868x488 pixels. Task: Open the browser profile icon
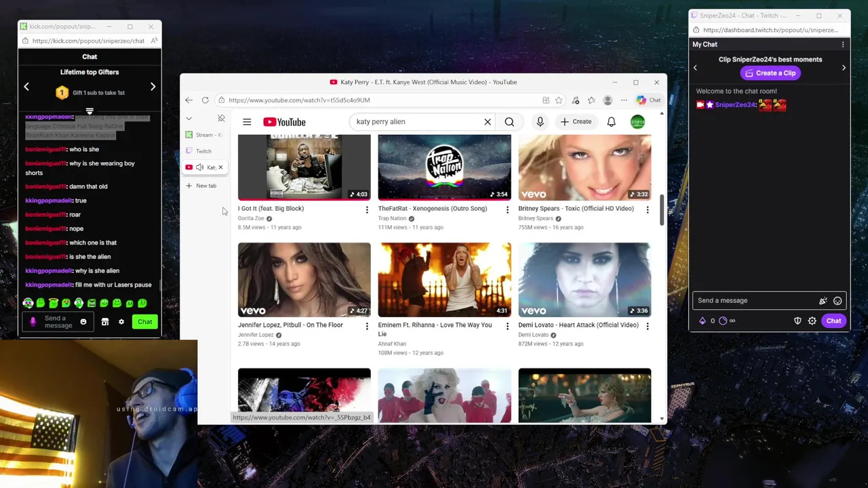point(608,100)
